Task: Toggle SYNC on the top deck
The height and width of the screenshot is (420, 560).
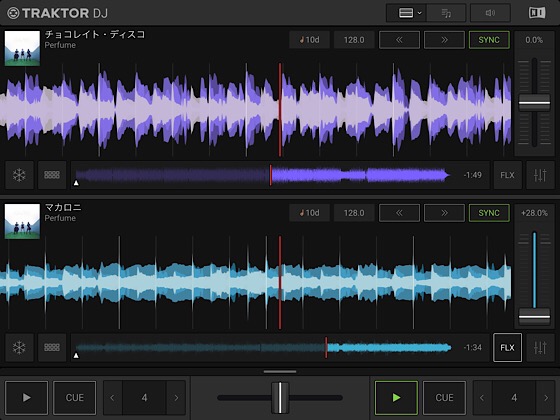Action: 489,40
